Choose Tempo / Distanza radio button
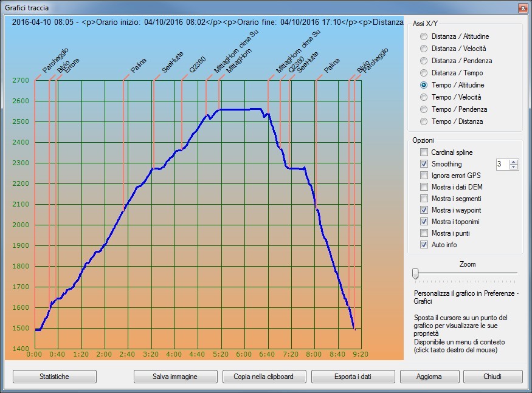 tap(424, 121)
